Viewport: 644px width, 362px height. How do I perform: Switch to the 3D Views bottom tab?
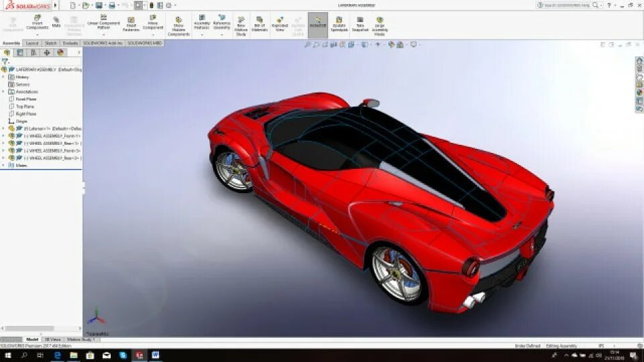[52, 339]
